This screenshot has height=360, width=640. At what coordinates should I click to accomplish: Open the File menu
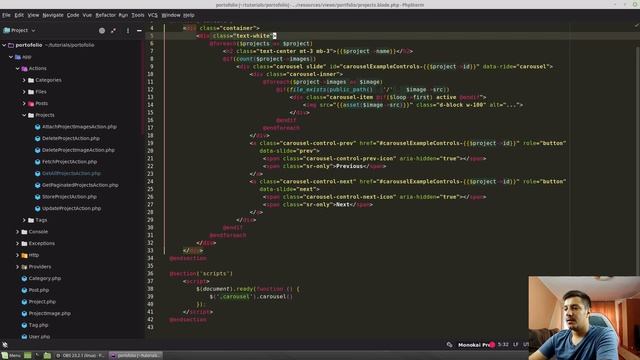(x=6, y=15)
